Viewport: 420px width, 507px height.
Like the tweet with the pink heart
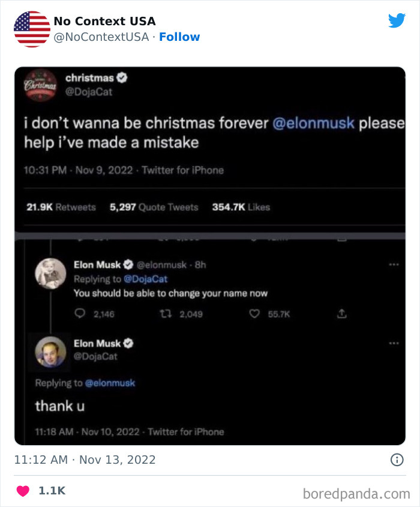tap(23, 491)
